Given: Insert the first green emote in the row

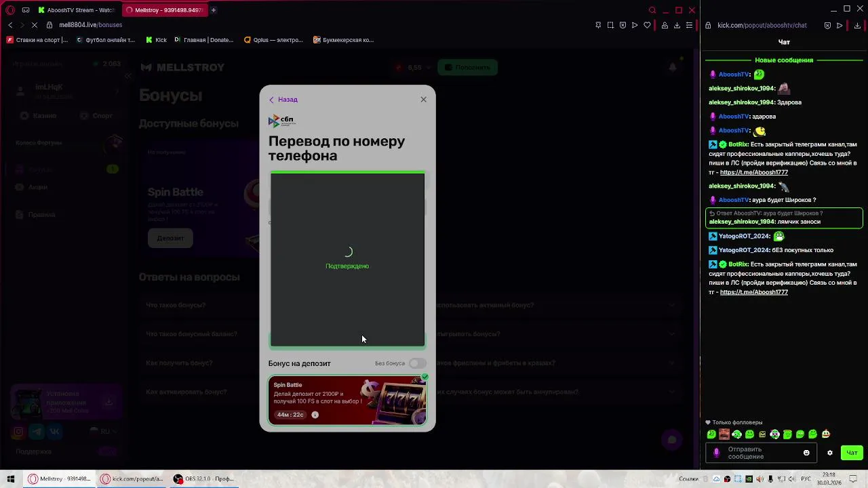Looking at the screenshot, I should [x=711, y=434].
